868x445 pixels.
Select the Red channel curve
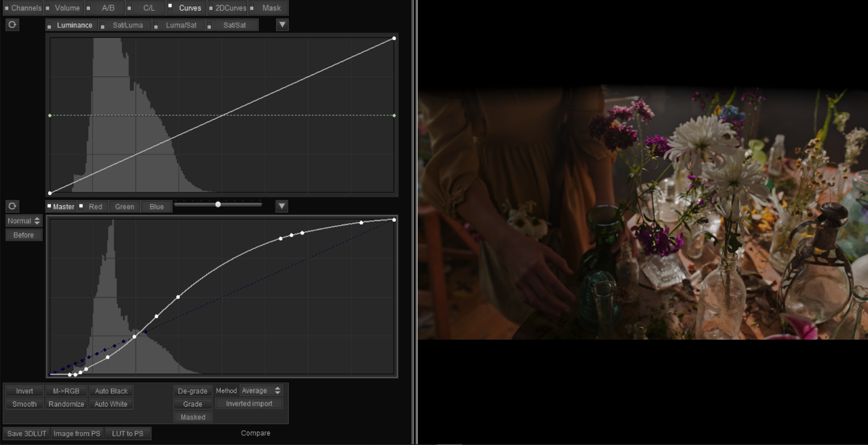pyautogui.click(x=92, y=206)
